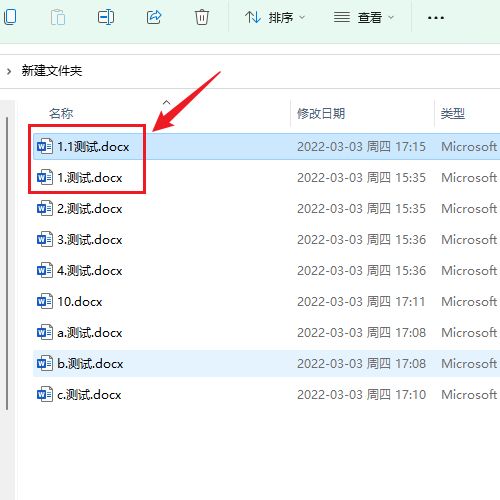
Task: Click the Word icon of 1.测试.docx
Action: pyautogui.click(x=45, y=177)
